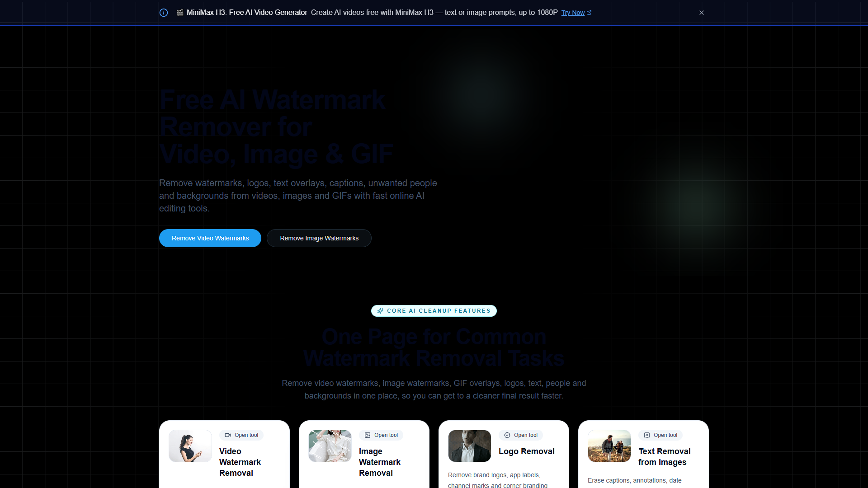Click the Erase captions, annotations description

pyautogui.click(x=635, y=480)
